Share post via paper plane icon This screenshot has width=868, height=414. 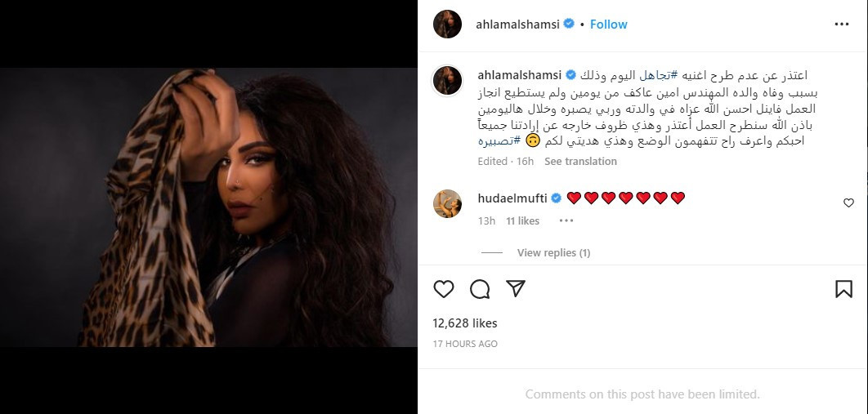[x=516, y=288]
